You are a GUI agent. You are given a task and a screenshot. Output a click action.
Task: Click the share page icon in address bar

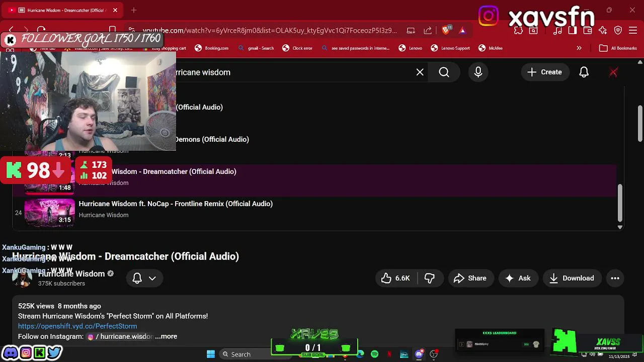pos(428,30)
